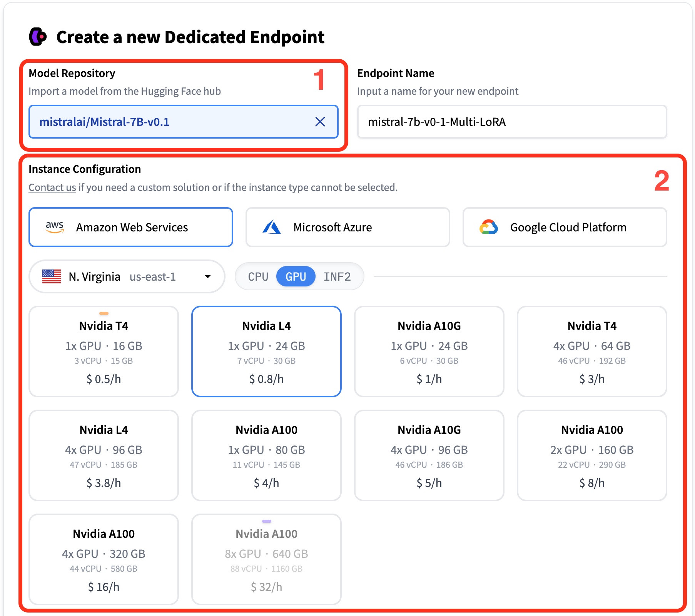This screenshot has width=695, height=616.
Task: Click the AWS logo icon
Action: [55, 227]
